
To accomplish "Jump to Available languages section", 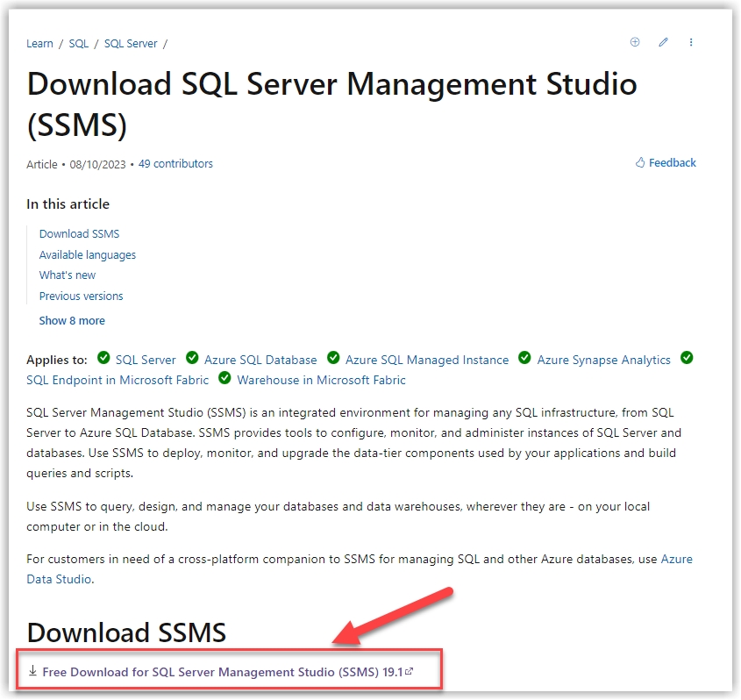I will [x=88, y=254].
